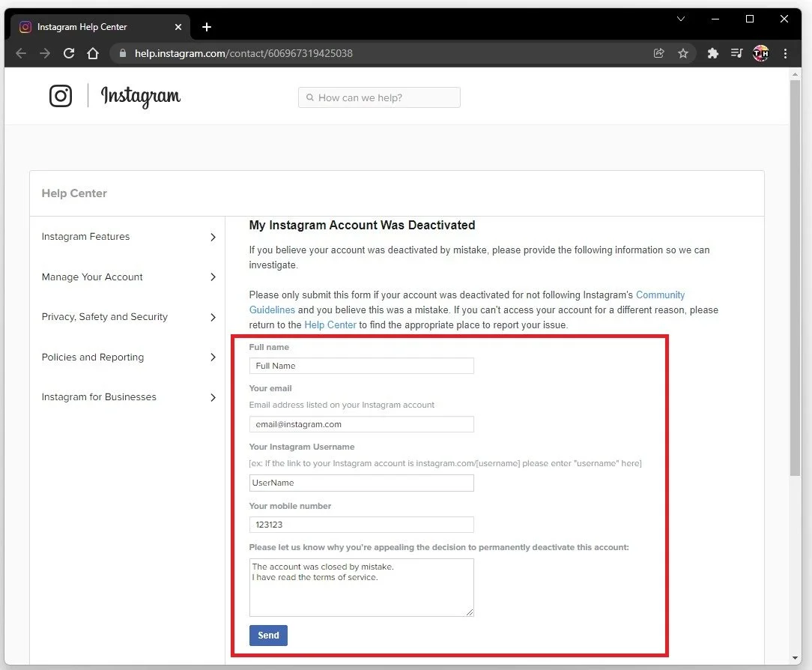Click the 'Your Instagram Username' label
The height and width of the screenshot is (670, 812).
point(302,447)
